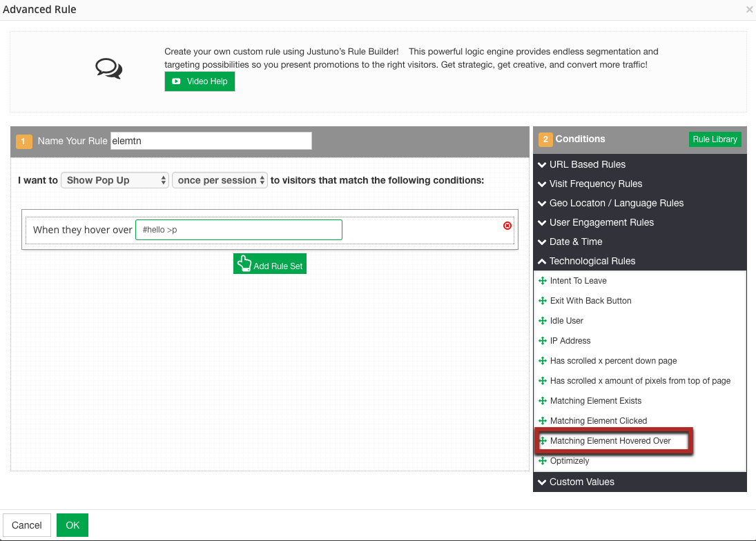Click the drag icon beside Intent To Leave

pos(543,281)
